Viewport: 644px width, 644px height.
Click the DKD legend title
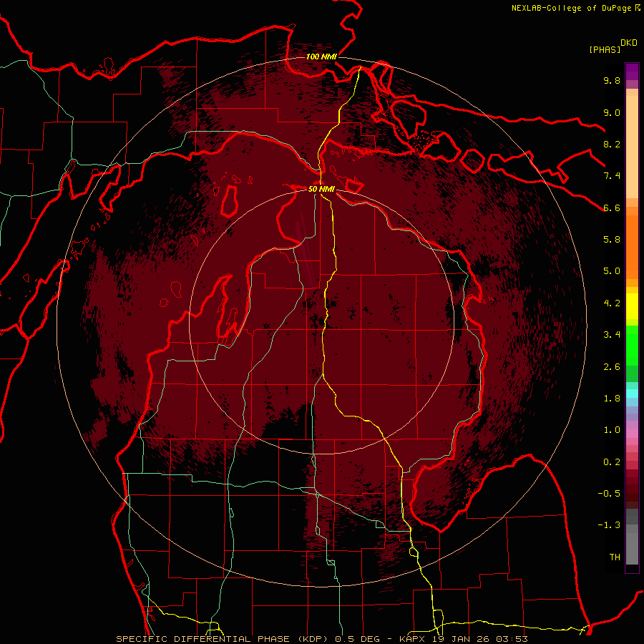629,43
